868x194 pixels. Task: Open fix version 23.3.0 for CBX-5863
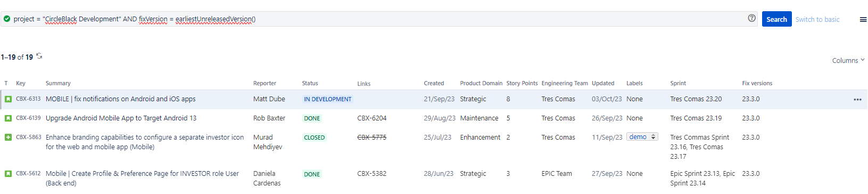coord(751,138)
